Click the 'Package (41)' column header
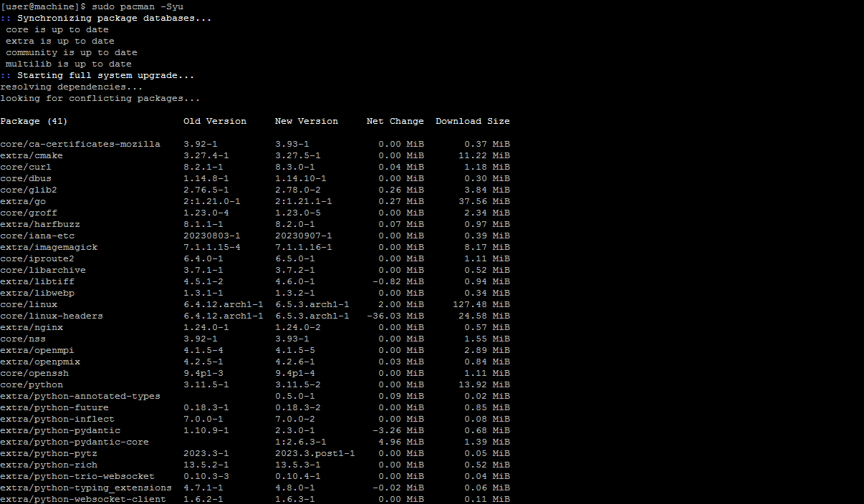This screenshot has height=504, width=864. [x=34, y=121]
